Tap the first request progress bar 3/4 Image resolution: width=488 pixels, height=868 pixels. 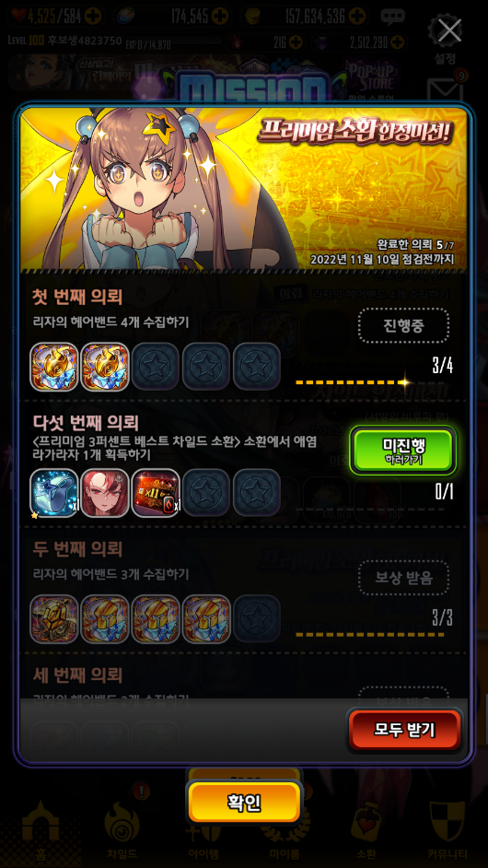click(x=354, y=382)
